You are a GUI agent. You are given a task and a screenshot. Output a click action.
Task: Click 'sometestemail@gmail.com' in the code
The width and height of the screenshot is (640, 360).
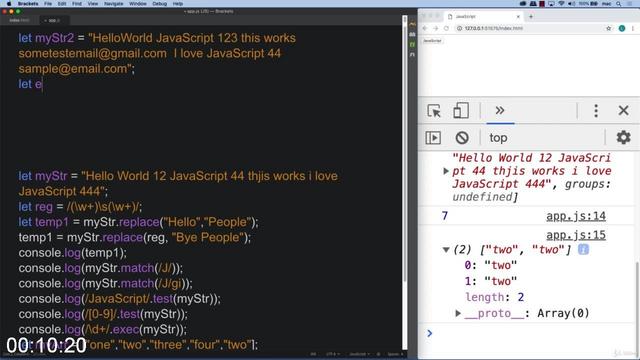point(92,53)
